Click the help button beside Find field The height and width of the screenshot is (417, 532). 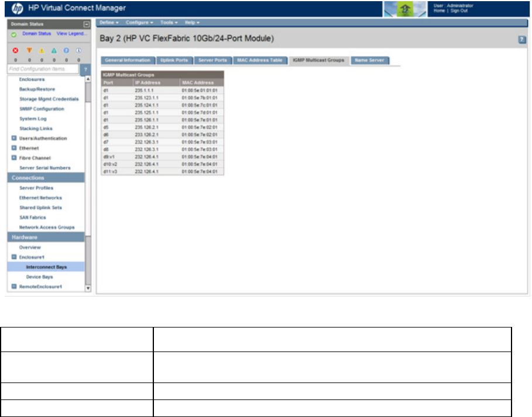coord(85,69)
